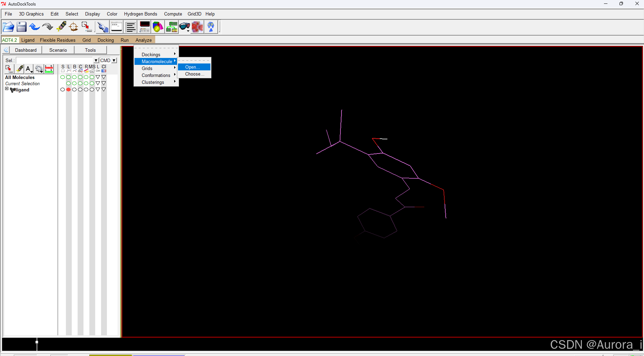644x356 pixels.
Task: Click the dashboard selection-arrow icon under Sel.
Action: [x=9, y=69]
